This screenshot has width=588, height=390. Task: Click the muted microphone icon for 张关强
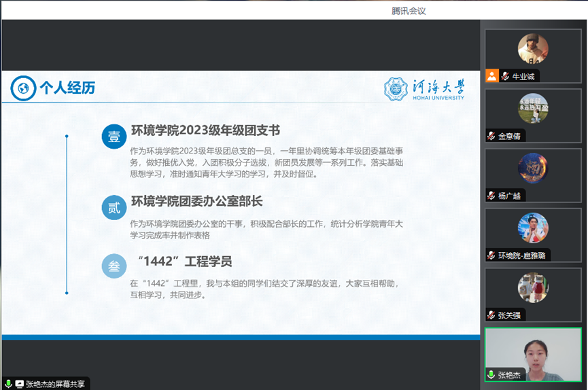[x=491, y=315]
